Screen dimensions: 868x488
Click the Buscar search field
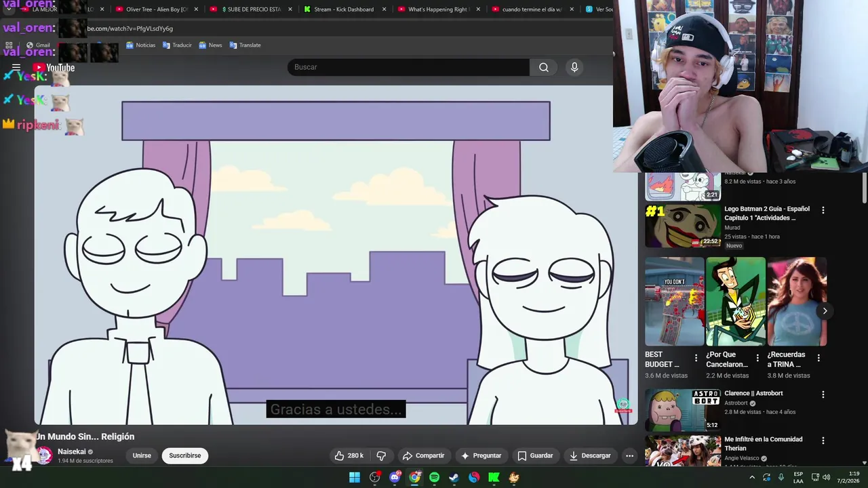[x=409, y=67]
